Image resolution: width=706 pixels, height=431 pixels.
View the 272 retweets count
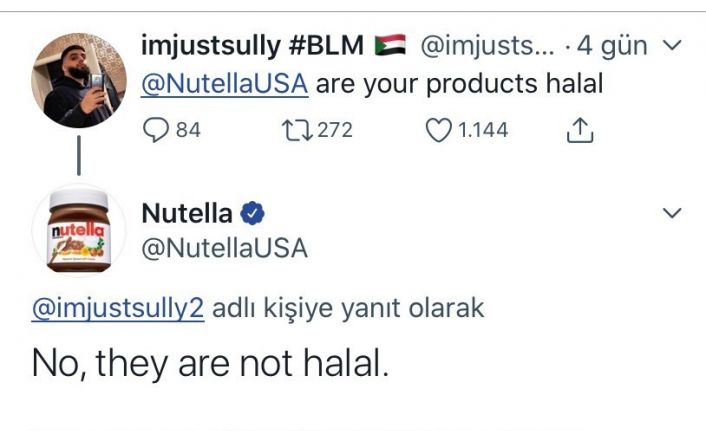point(334,130)
